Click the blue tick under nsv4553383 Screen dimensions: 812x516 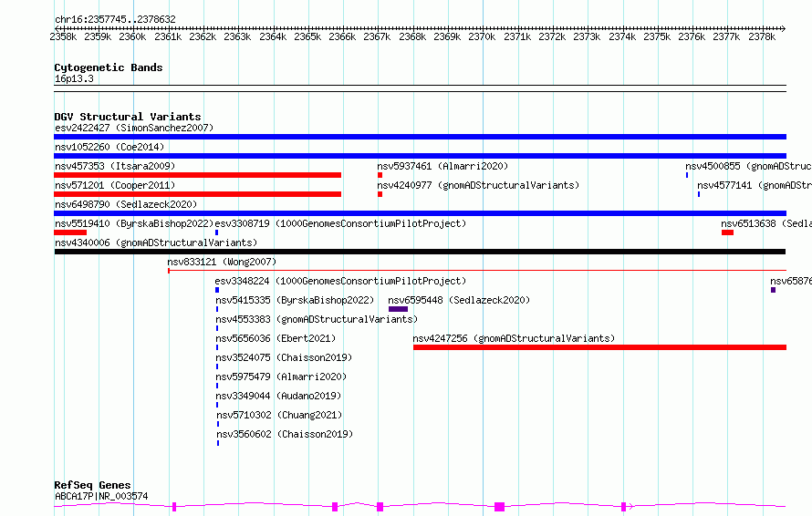click(217, 328)
